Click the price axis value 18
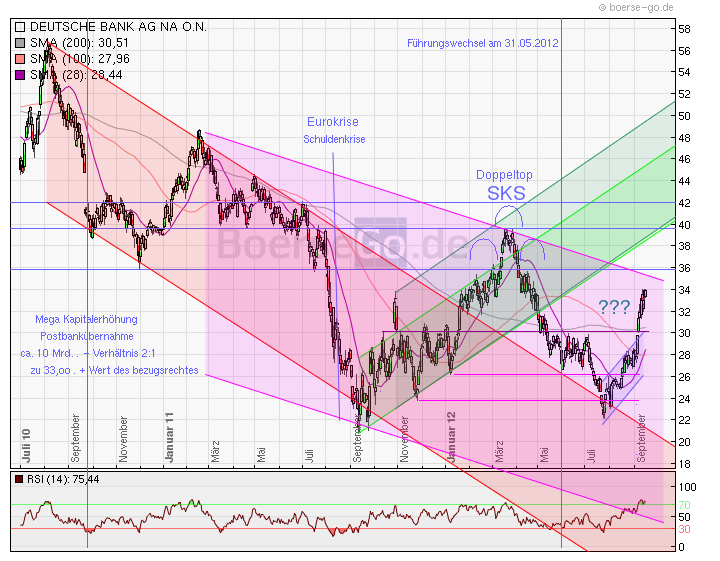The width and height of the screenshot is (720, 561). (x=684, y=465)
